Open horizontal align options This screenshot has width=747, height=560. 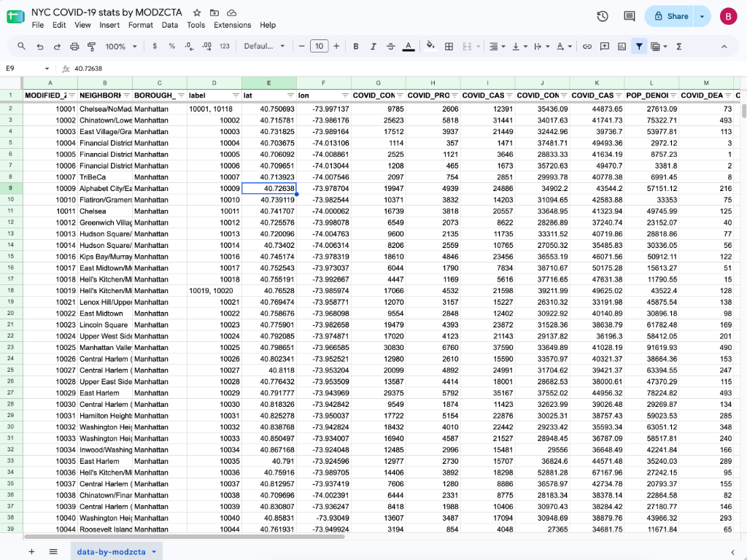tap(497, 46)
